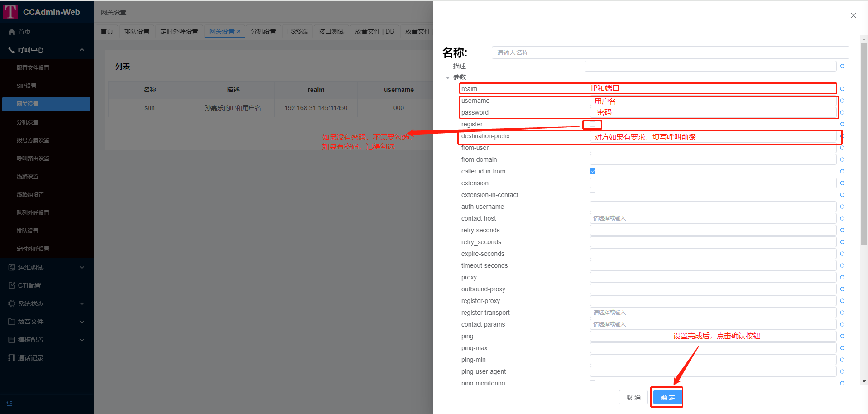
Task: Collapse the 参数 section triangle
Action: [448, 77]
